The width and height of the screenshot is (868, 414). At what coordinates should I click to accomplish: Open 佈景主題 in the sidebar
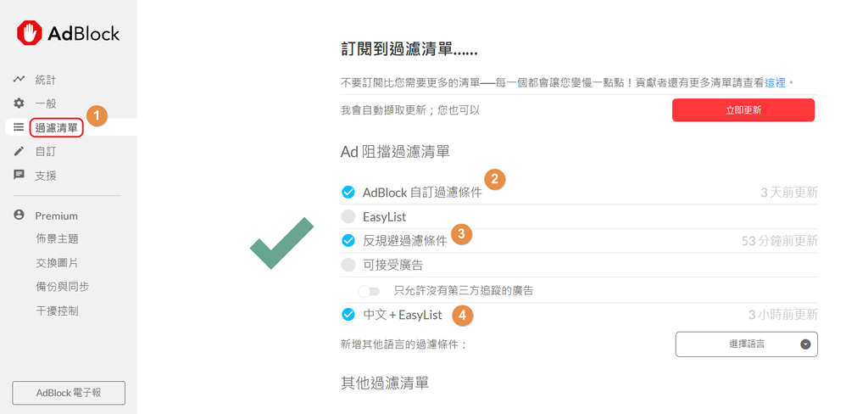point(57,239)
